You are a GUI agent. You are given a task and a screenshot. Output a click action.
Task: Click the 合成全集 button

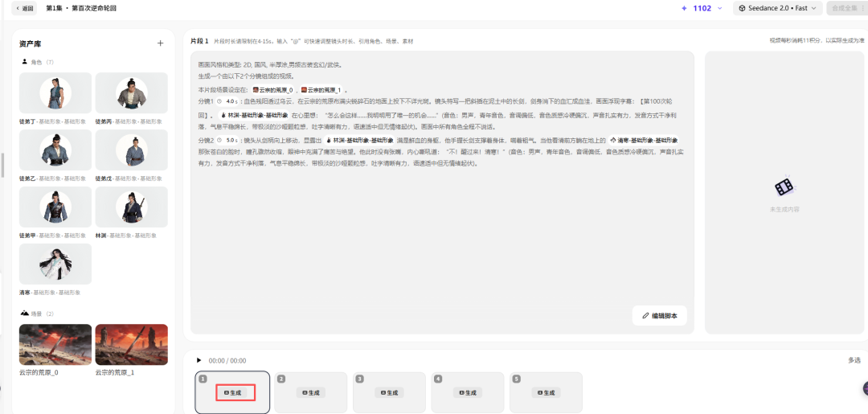[x=845, y=8]
